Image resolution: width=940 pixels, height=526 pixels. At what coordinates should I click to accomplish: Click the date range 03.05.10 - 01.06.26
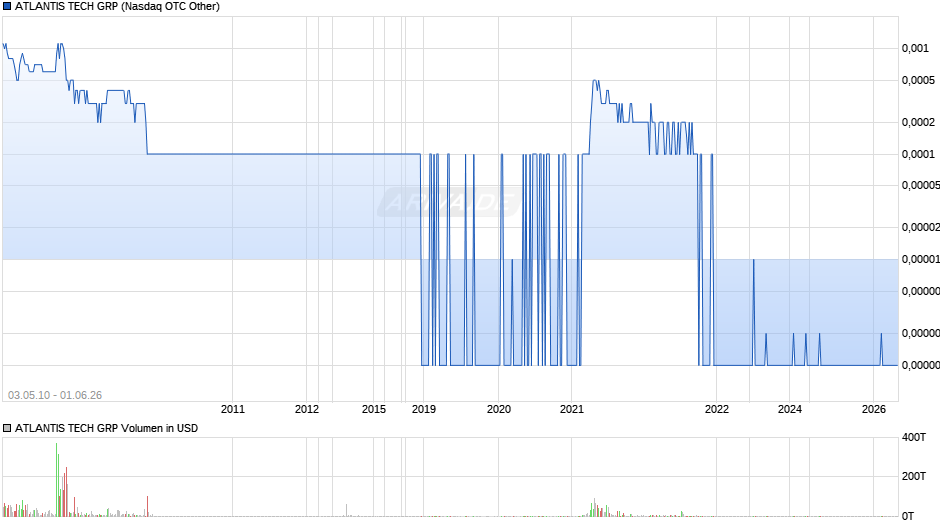(x=55, y=395)
